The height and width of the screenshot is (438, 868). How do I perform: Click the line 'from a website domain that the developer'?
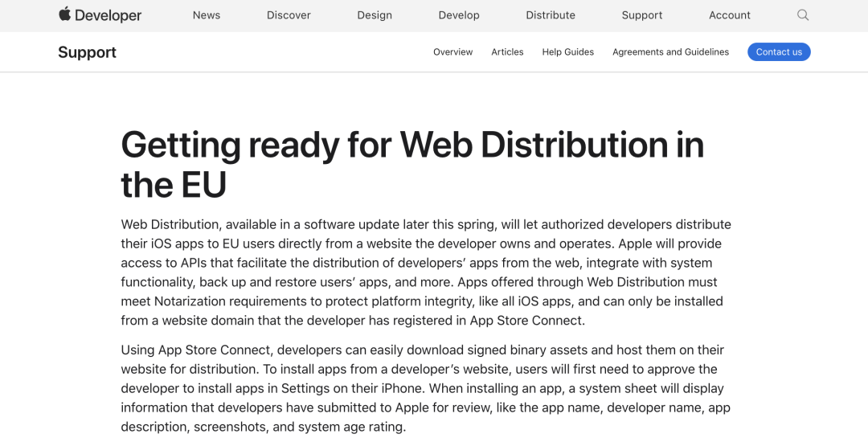tap(353, 321)
